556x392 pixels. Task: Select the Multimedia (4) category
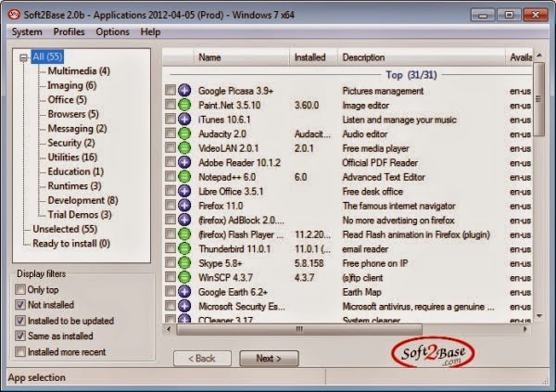(79, 71)
